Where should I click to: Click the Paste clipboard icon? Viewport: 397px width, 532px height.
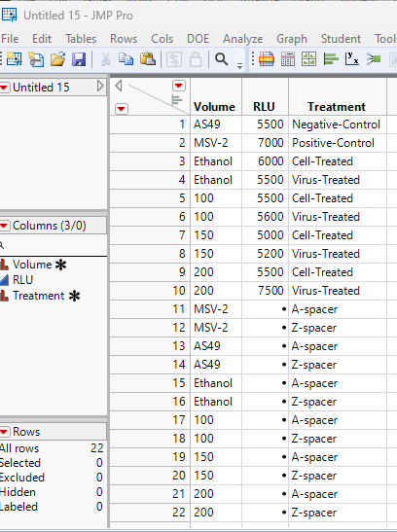point(148,59)
